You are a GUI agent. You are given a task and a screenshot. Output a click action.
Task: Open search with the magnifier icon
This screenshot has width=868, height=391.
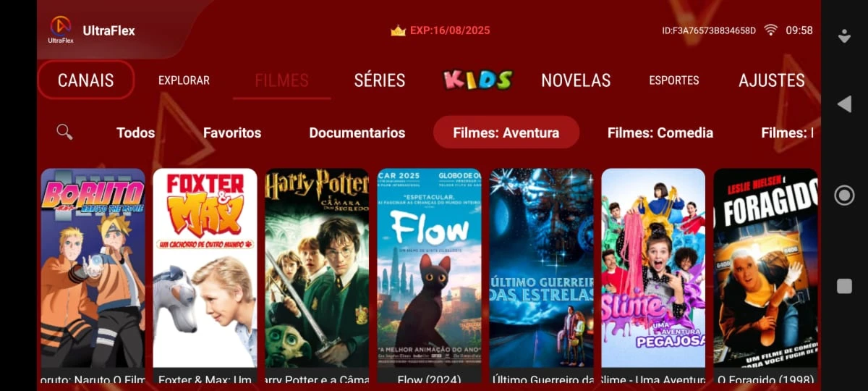point(64,132)
